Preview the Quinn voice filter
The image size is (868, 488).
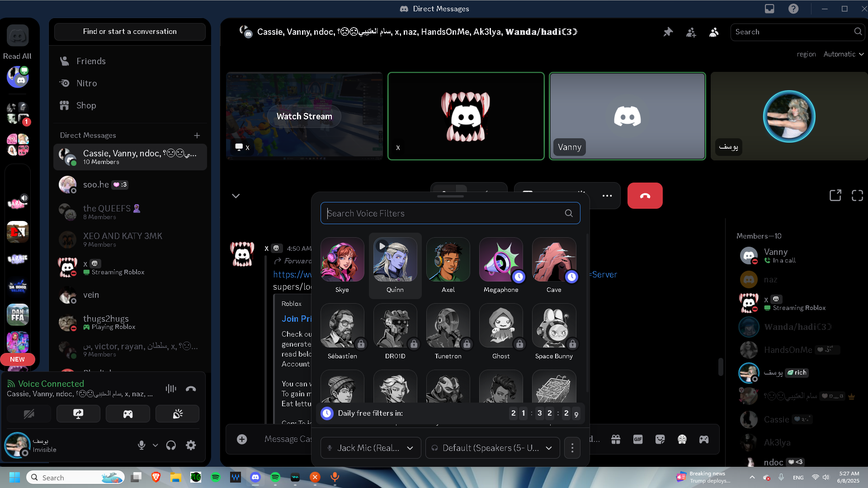(382, 246)
